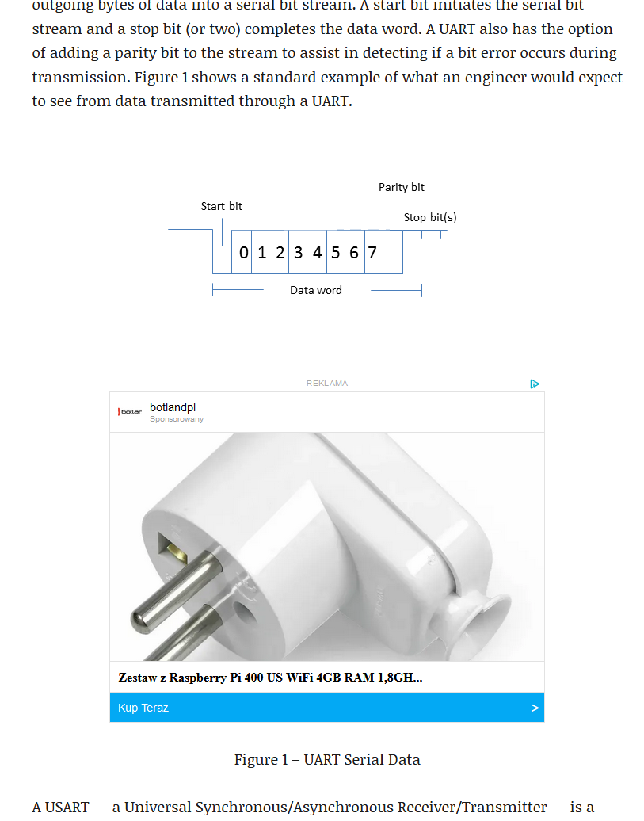Open the botlandpl advertiser name link

[173, 407]
